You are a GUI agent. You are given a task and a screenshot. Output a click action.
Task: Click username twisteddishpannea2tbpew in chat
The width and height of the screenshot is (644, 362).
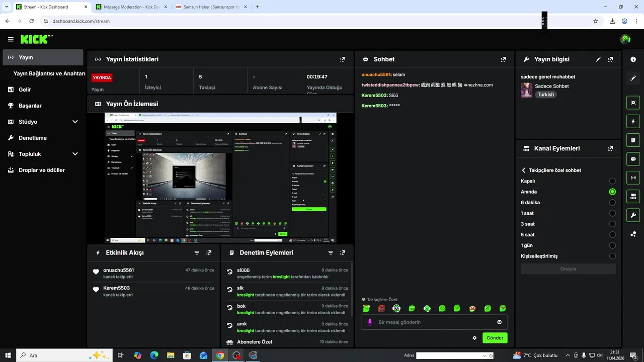[x=390, y=85]
